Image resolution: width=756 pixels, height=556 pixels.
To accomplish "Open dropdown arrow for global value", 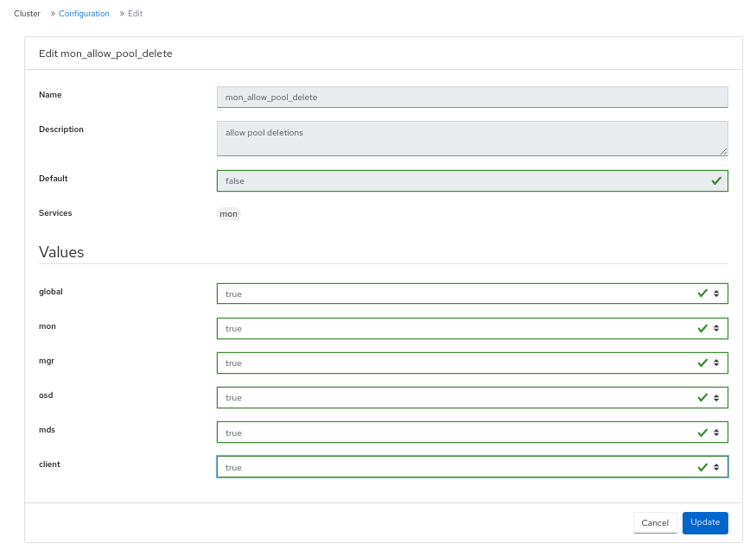I will point(716,294).
